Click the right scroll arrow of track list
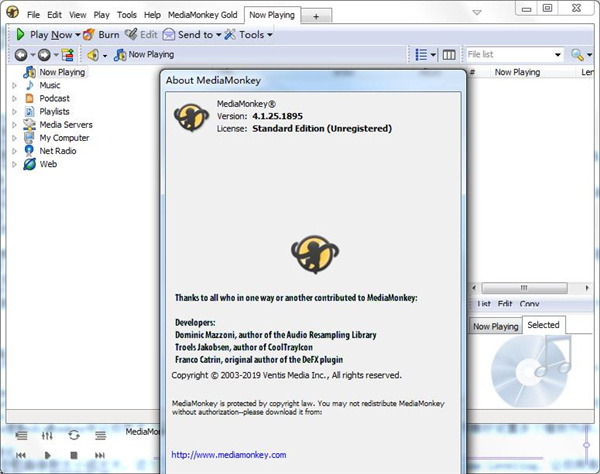Viewport: 600px width, 474px height. 587,288
